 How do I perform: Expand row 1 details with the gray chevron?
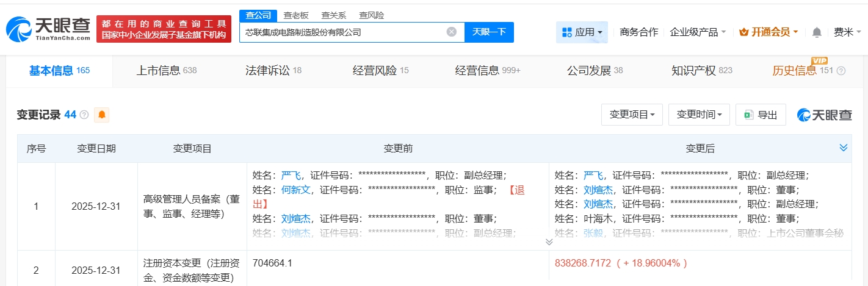pyautogui.click(x=549, y=241)
